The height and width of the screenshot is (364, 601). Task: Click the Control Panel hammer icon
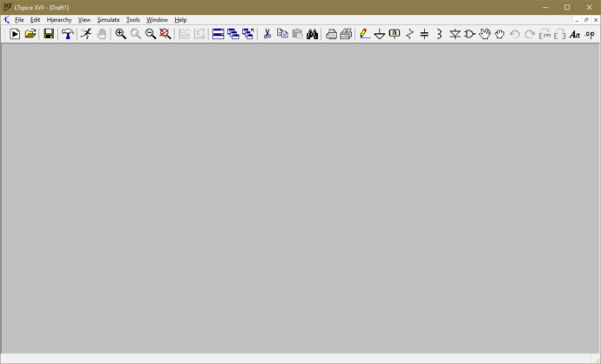[67, 34]
